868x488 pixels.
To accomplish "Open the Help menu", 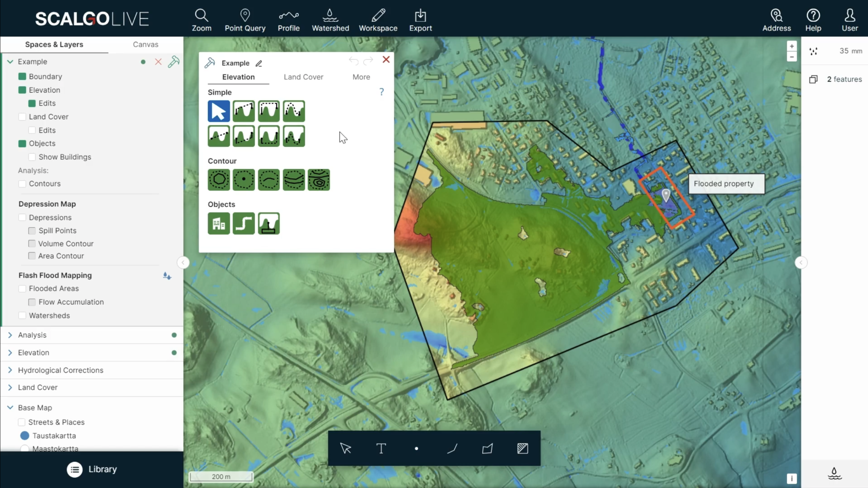I will point(813,20).
